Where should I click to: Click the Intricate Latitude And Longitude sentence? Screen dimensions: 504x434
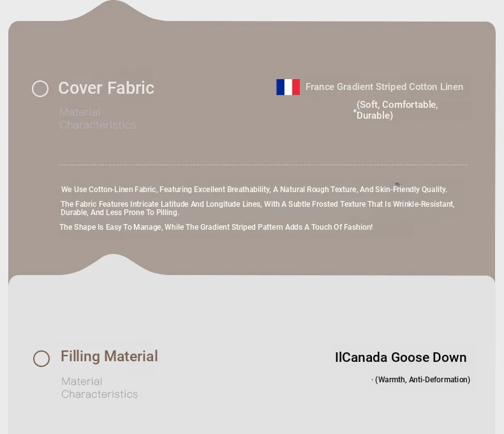257,208
